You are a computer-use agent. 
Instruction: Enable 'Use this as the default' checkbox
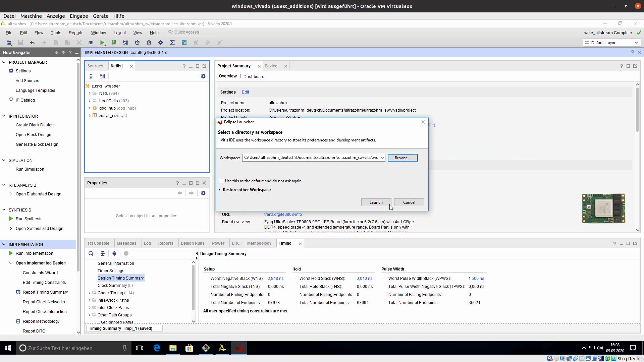(x=222, y=181)
